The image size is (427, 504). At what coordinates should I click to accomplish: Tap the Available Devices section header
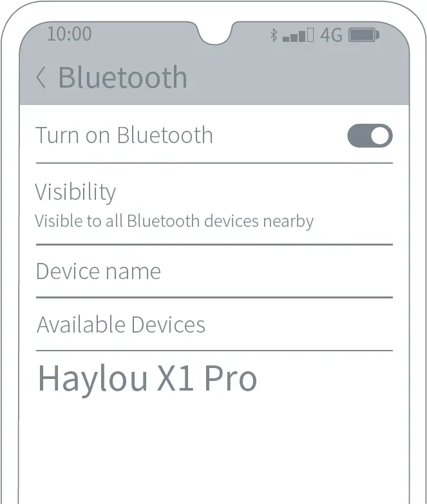(x=121, y=324)
